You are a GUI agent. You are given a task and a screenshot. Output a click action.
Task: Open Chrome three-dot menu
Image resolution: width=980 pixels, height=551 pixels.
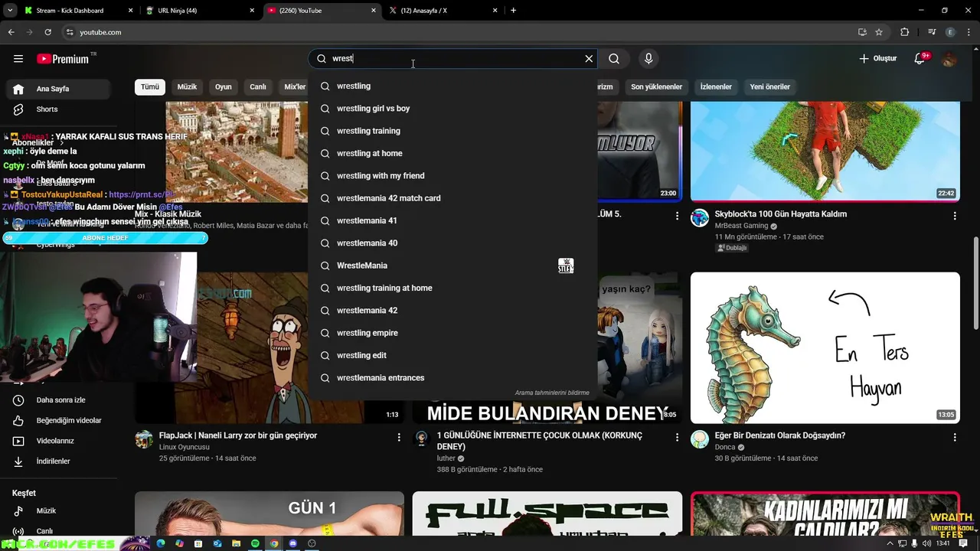(968, 32)
